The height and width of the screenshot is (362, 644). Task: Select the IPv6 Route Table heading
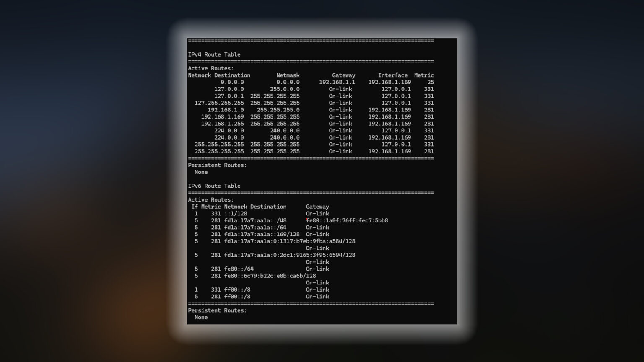(x=214, y=186)
